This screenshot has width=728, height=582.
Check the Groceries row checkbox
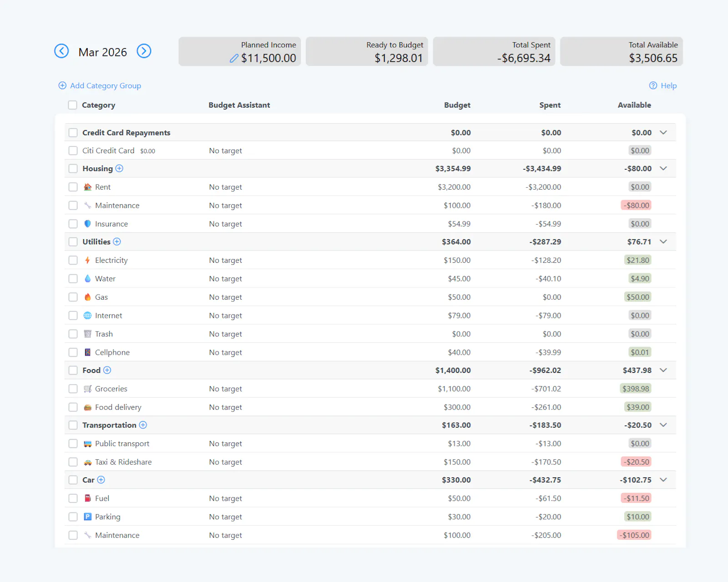tap(73, 389)
